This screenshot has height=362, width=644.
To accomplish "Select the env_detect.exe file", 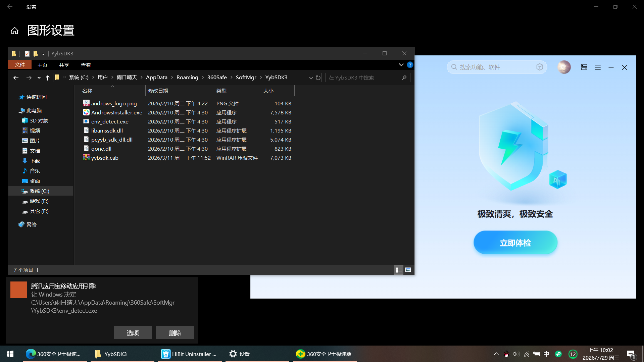I will click(x=110, y=121).
